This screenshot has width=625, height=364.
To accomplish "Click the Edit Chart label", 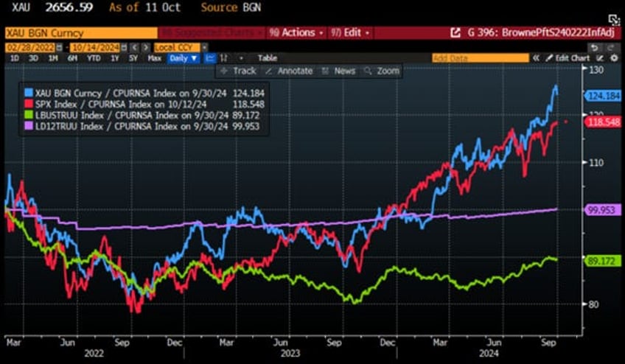I will [573, 58].
